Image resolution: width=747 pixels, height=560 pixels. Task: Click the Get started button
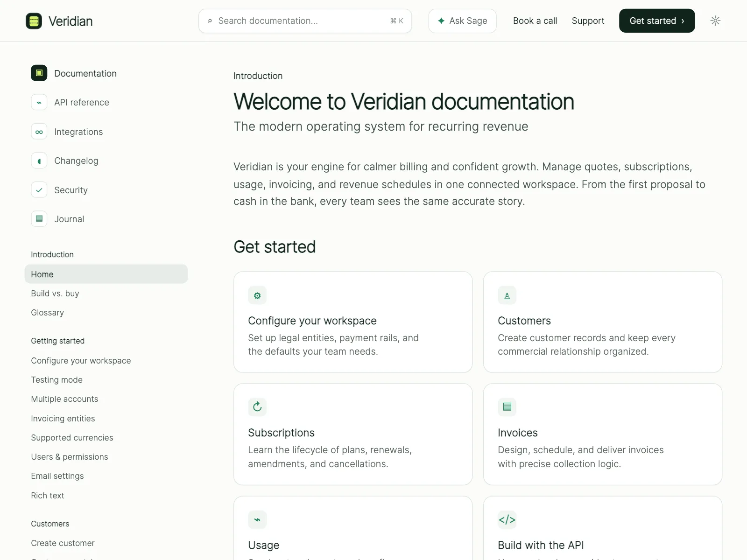tap(657, 21)
